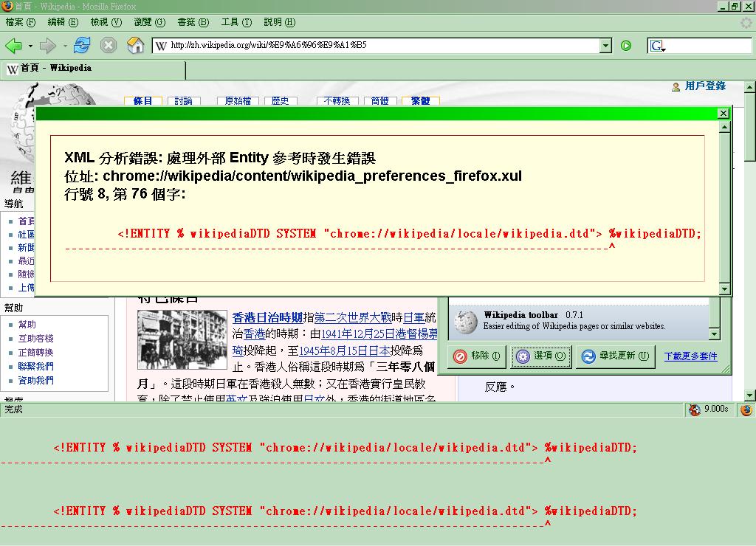Open the 檢視 (V) menu
756x546 pixels.
pyautogui.click(x=106, y=22)
